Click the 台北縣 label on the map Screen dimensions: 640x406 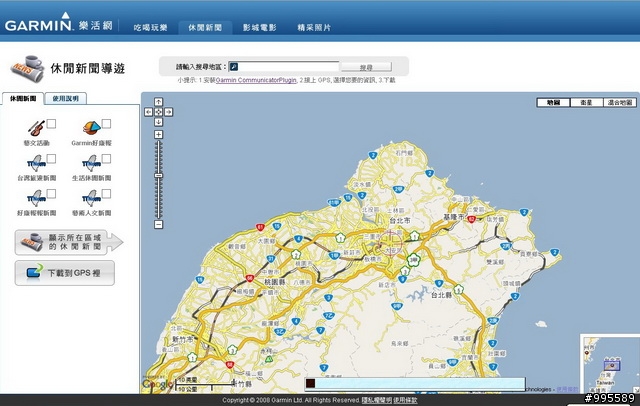tap(441, 295)
